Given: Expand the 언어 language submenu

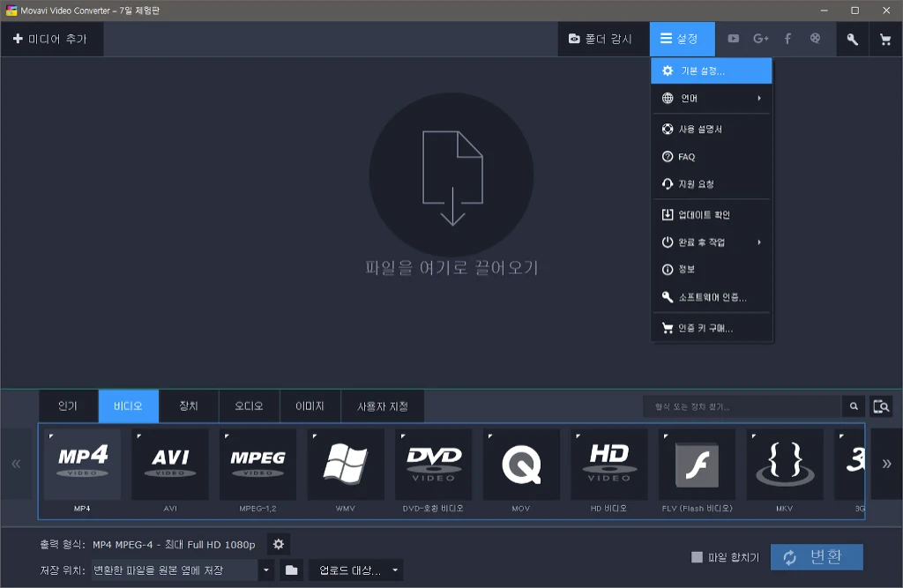Looking at the screenshot, I should click(x=712, y=98).
